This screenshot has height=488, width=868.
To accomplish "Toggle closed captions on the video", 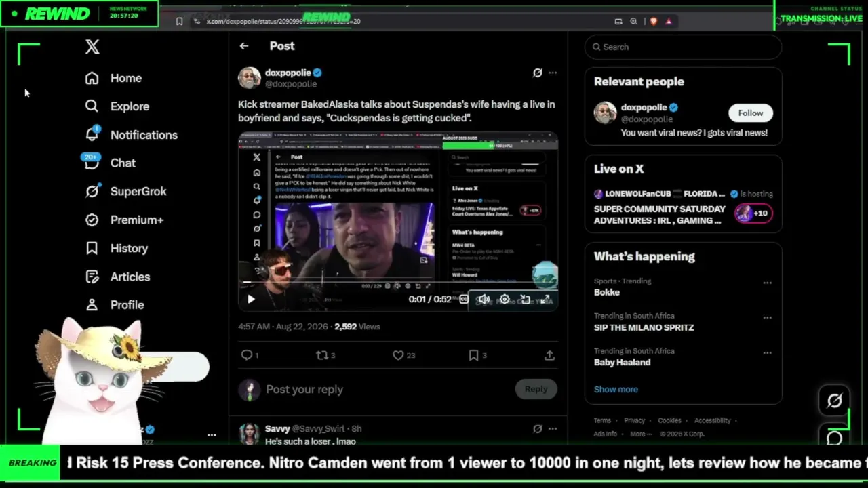I will pos(464,299).
